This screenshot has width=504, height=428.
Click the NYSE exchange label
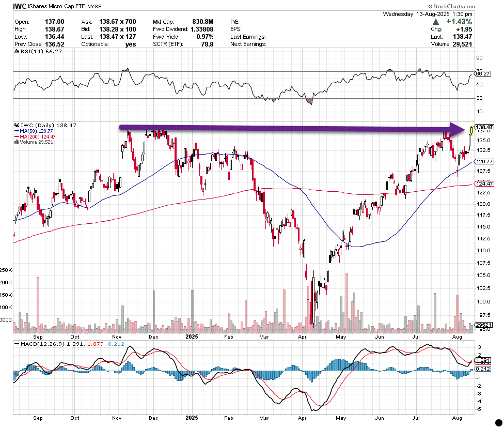pos(94,6)
